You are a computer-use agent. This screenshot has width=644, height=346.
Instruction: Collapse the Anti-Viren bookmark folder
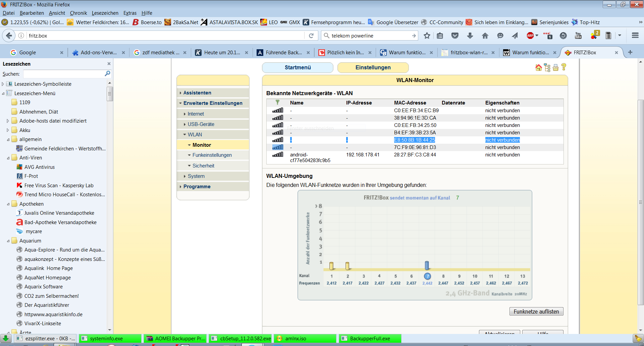tap(8, 158)
